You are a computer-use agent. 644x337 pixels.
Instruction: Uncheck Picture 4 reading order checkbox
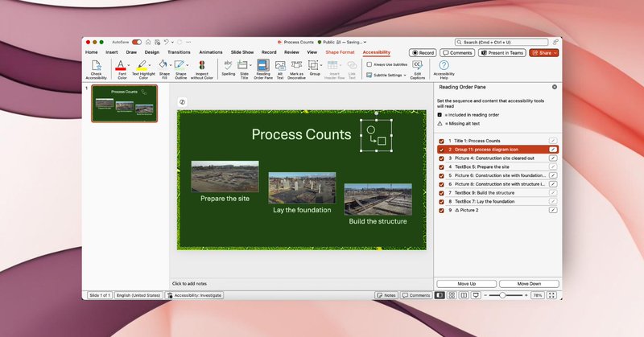[441, 158]
